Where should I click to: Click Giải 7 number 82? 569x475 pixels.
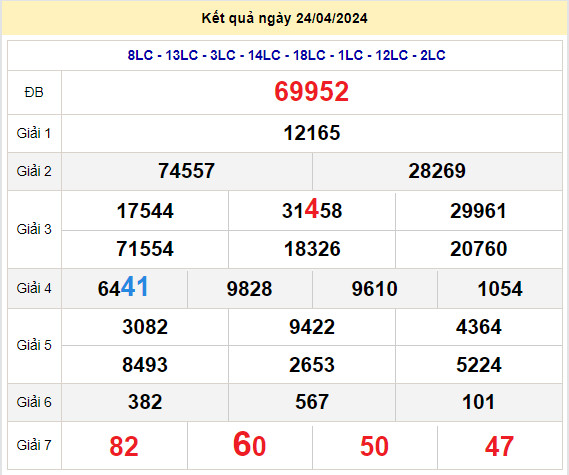124,446
